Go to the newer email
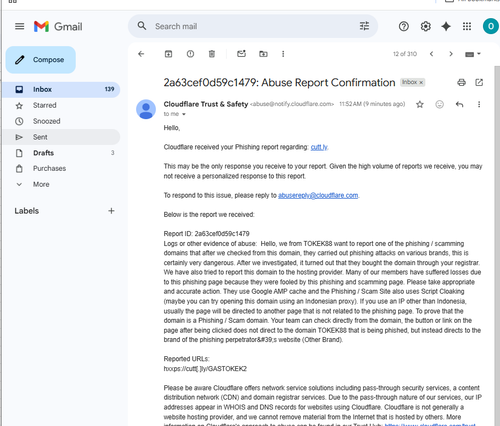The width and height of the screenshot is (500, 426). [431, 54]
